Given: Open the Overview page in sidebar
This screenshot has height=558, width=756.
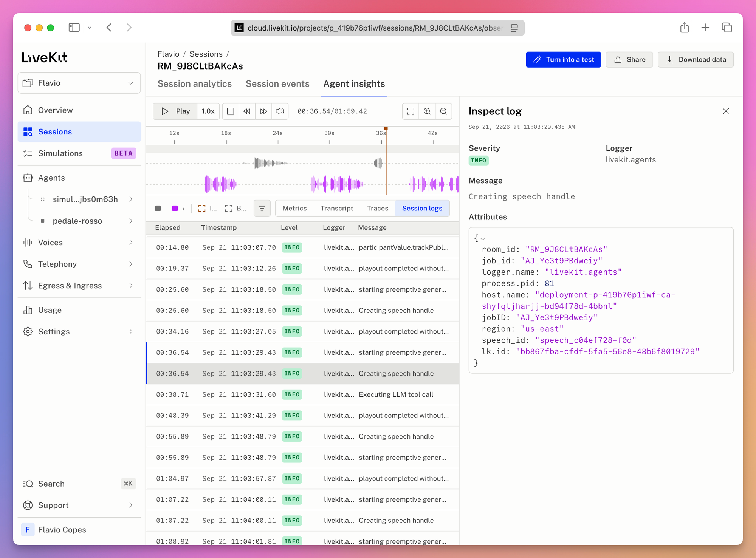Looking at the screenshot, I should point(79,110).
